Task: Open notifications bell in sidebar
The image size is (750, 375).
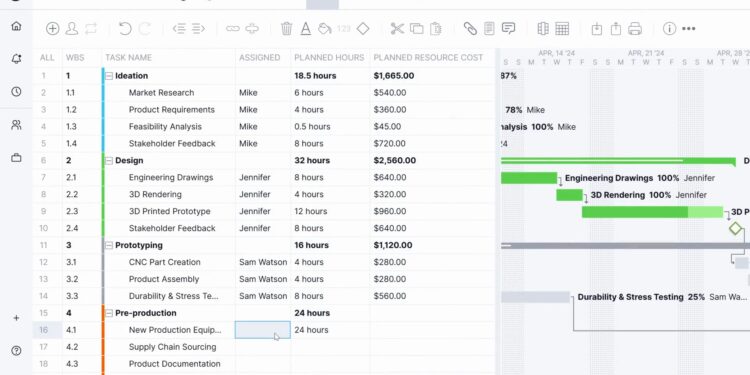Action: (x=16, y=59)
